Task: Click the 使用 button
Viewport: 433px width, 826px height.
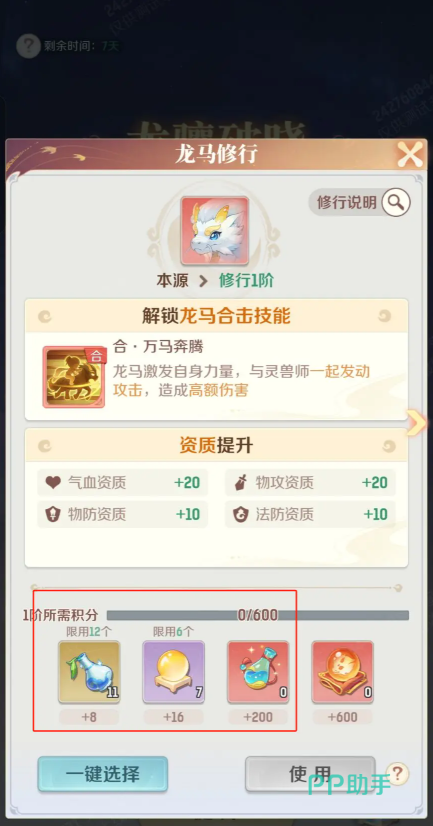Action: click(310, 774)
